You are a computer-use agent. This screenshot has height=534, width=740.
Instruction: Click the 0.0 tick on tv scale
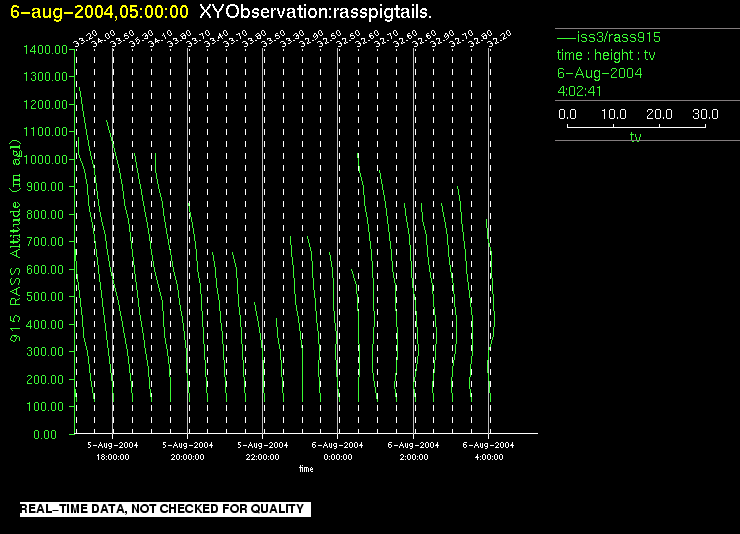click(567, 114)
